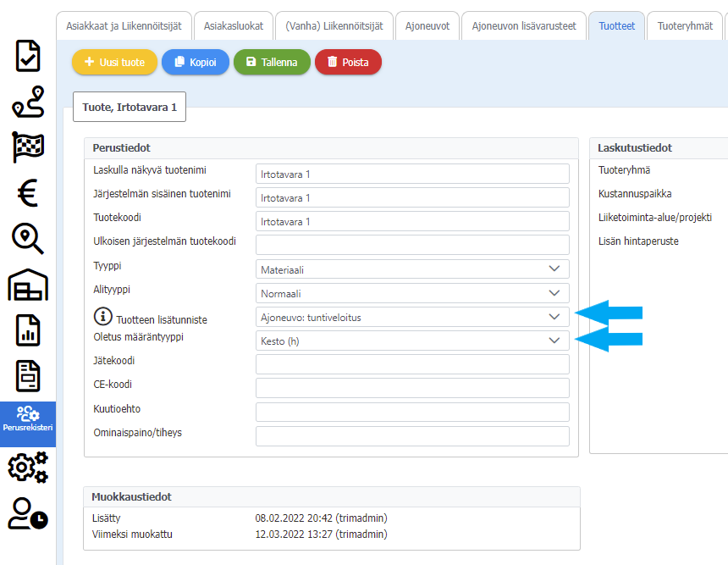Click the Uusi tuote button
This screenshot has width=728, height=565.
[x=114, y=62]
